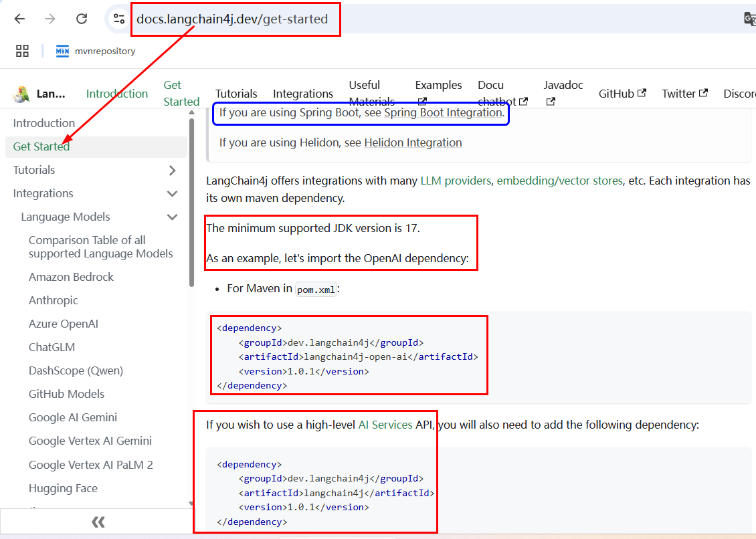Open GitHub link in navbar

pyautogui.click(x=622, y=94)
